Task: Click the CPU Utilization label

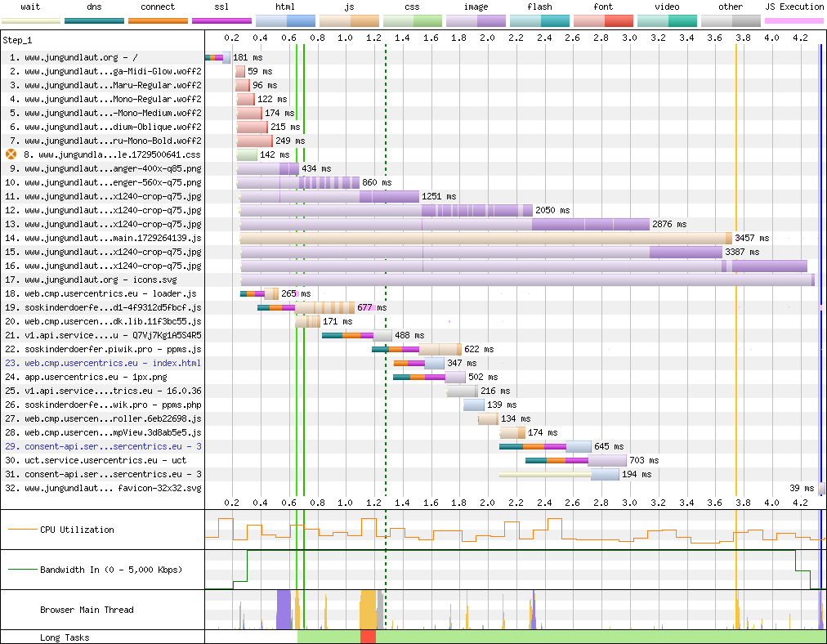Action: point(77,530)
